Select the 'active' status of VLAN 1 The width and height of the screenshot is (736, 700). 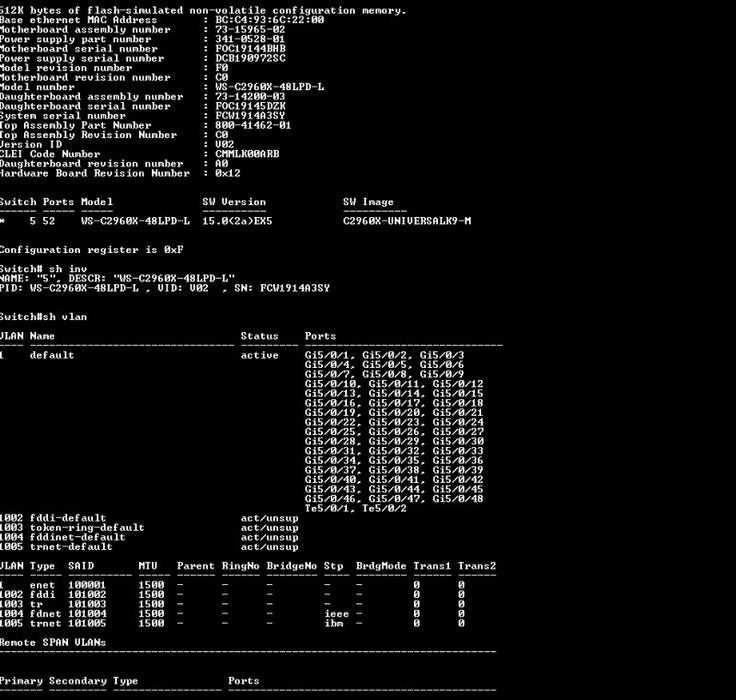point(260,355)
